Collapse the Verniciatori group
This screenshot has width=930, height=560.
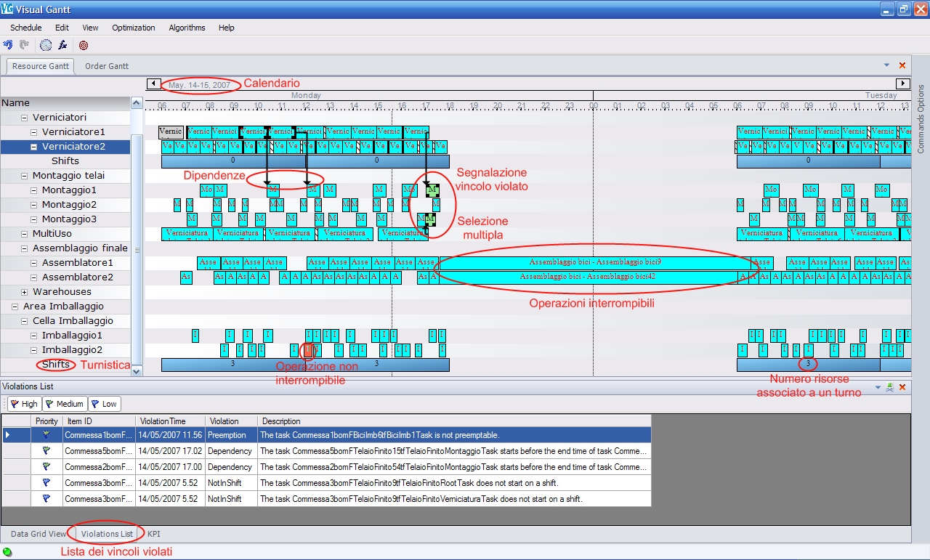point(25,118)
